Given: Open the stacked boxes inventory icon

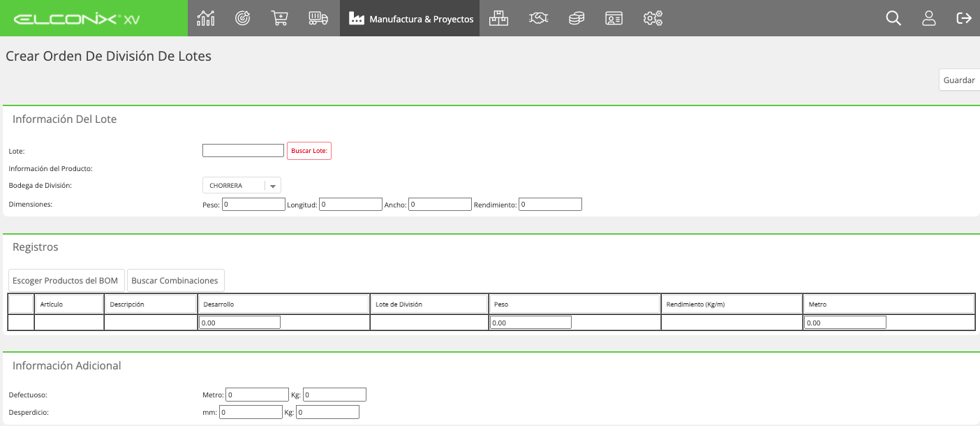Looking at the screenshot, I should click(498, 18).
